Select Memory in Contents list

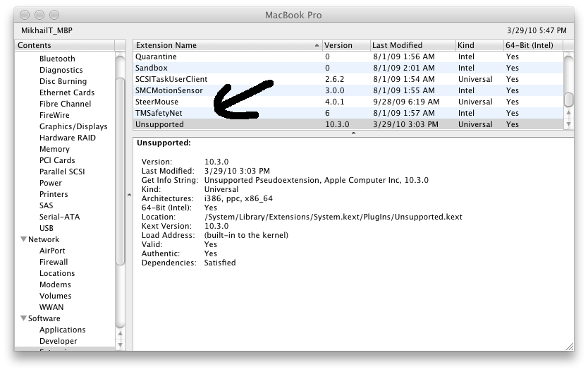point(54,149)
